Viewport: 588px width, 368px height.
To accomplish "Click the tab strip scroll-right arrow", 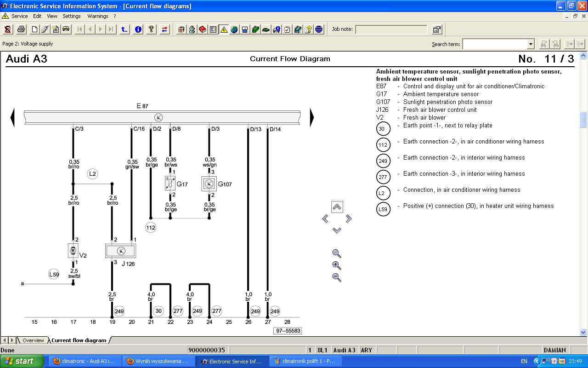I will (x=12, y=340).
